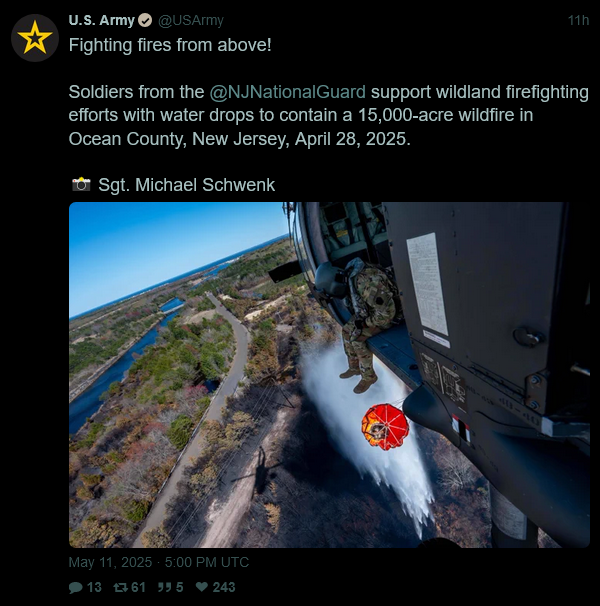The width and height of the screenshot is (600, 606).
Task: Click the quote count 5
Action: [179, 587]
